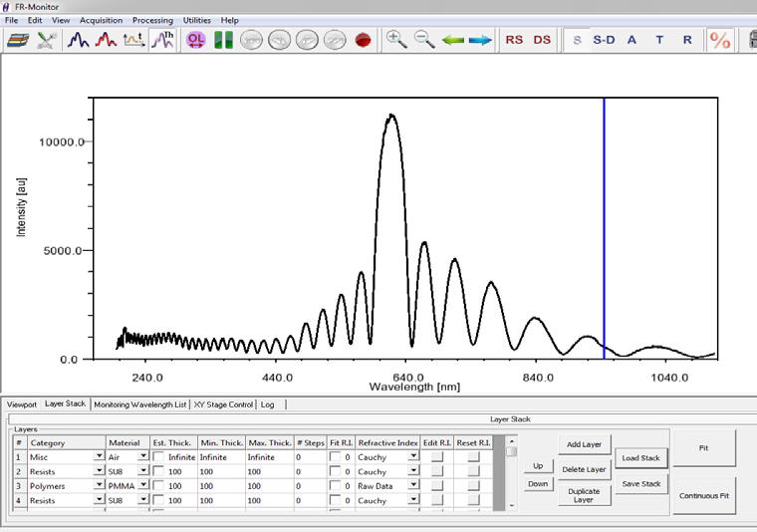This screenshot has width=757, height=532.
Task: Click the blue vertical wavelength marker line
Action: 604,228
